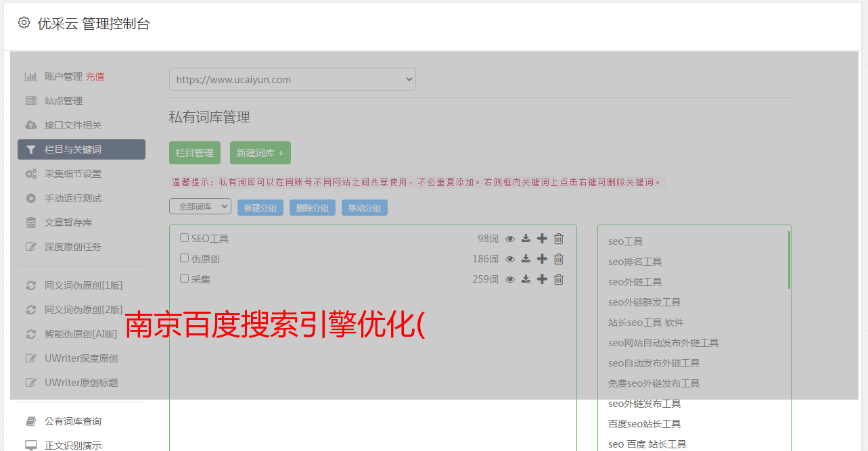
Task: Click the download icon for 伪原创 row
Action: [526, 259]
